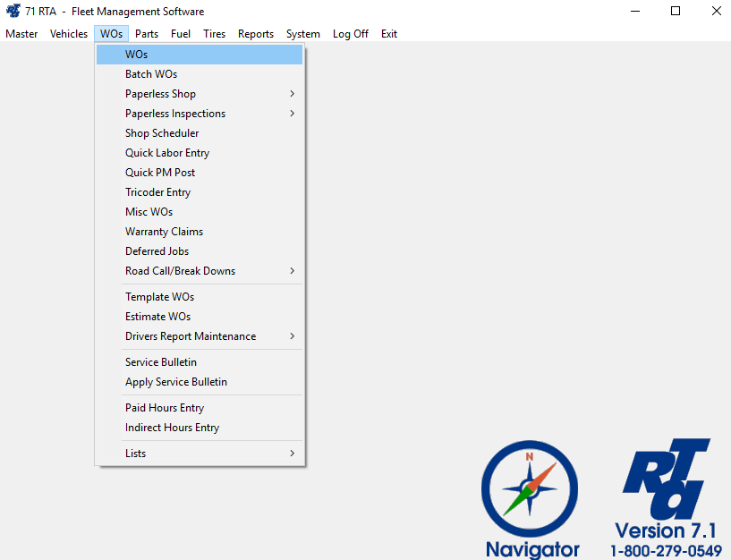Open Shop Scheduler

point(162,133)
